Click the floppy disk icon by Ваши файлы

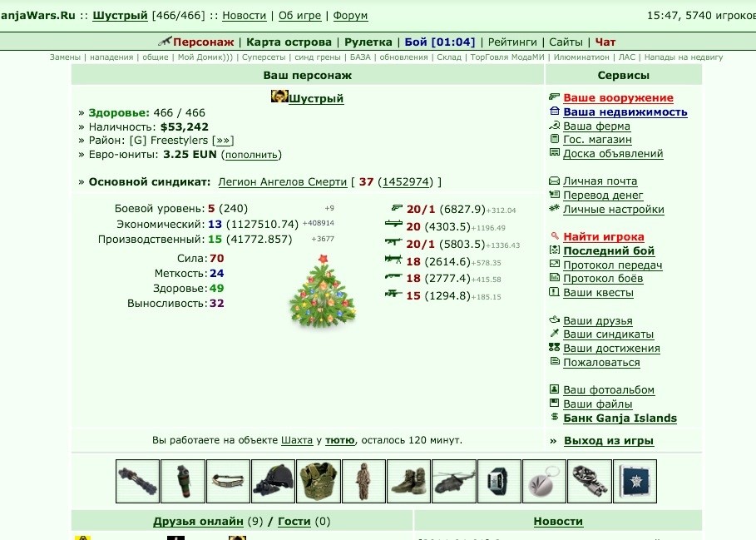(x=555, y=403)
